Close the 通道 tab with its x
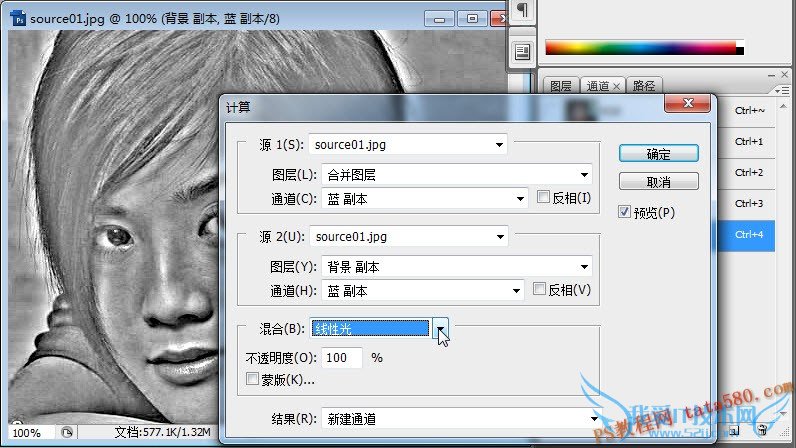 tap(616, 86)
